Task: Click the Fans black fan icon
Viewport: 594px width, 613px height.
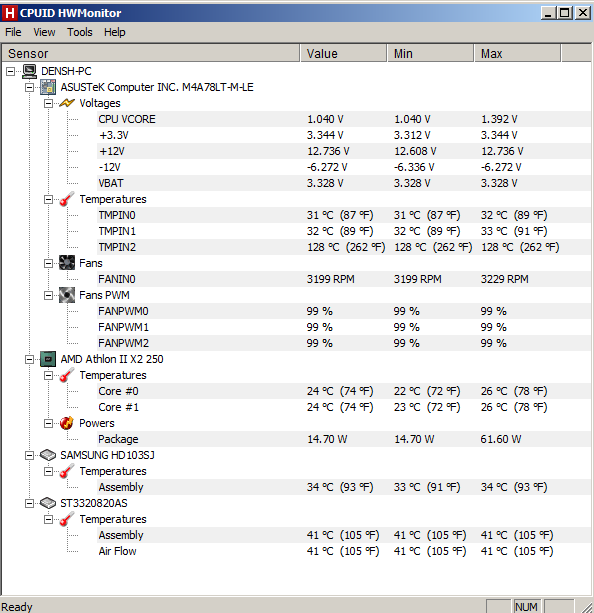Action: pyautogui.click(x=67, y=263)
